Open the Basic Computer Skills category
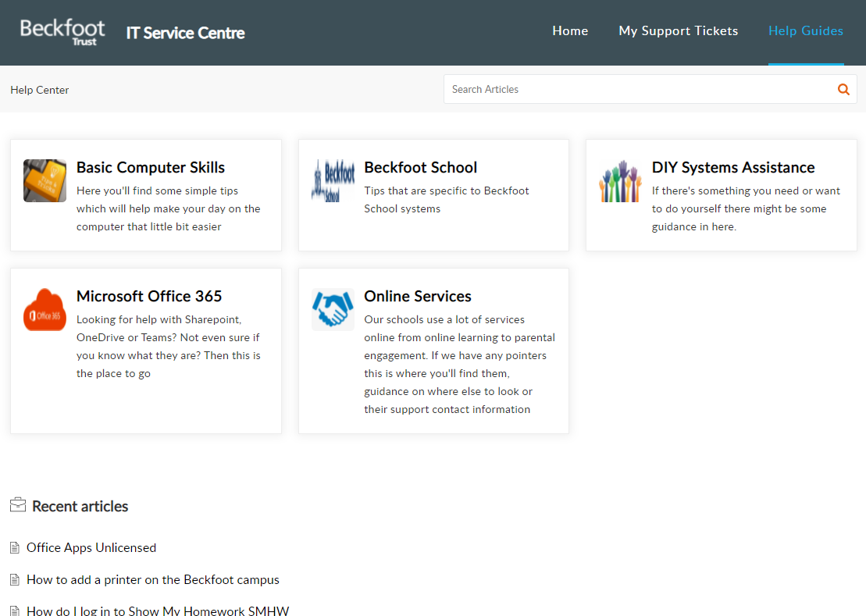This screenshot has width=866, height=616. [151, 167]
